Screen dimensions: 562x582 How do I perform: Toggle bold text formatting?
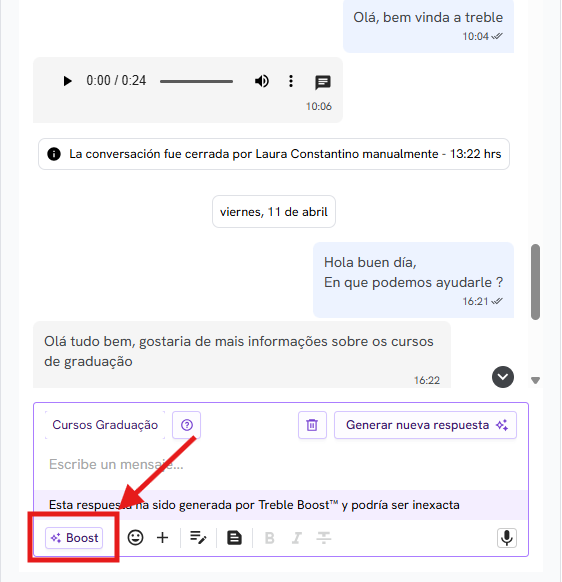270,538
